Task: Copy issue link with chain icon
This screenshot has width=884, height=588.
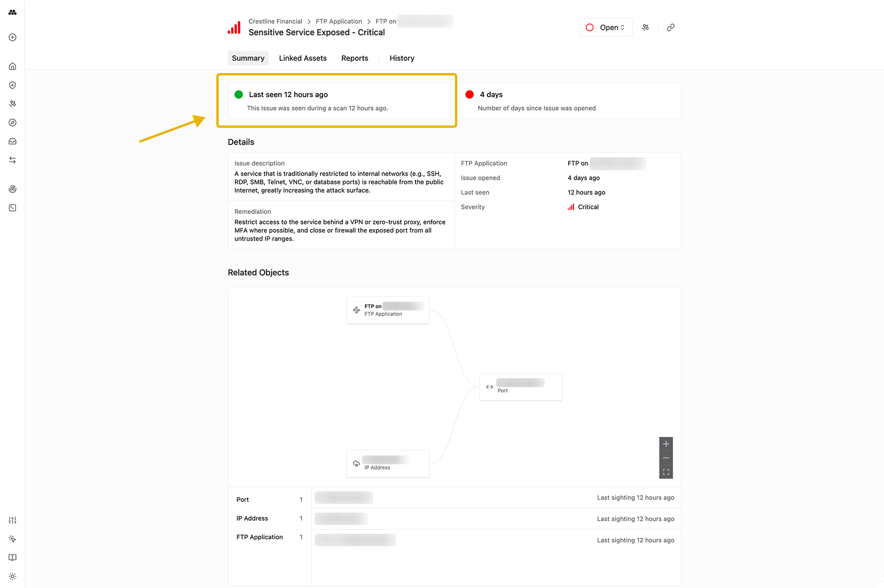Action: 671,28
